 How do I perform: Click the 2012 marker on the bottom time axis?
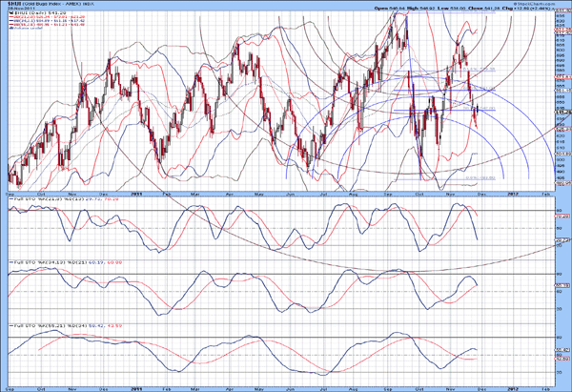pos(513,389)
